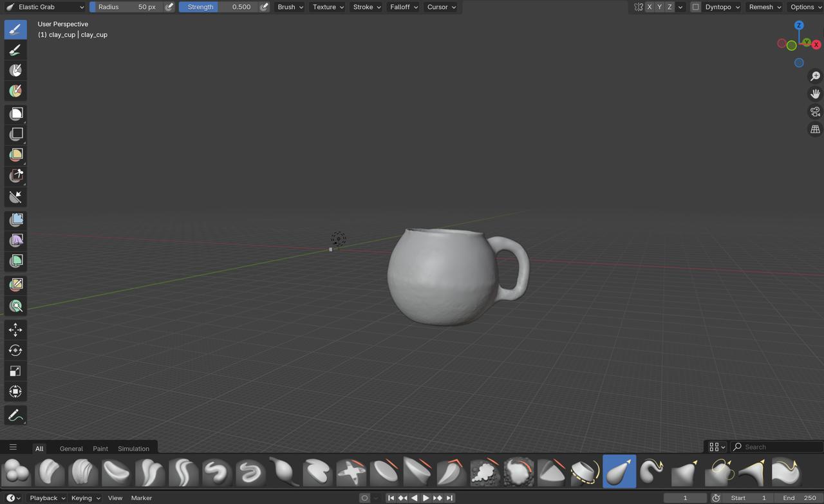Screen dimensions: 824x504
Task: Open the Texture dropdown
Action: click(327, 7)
